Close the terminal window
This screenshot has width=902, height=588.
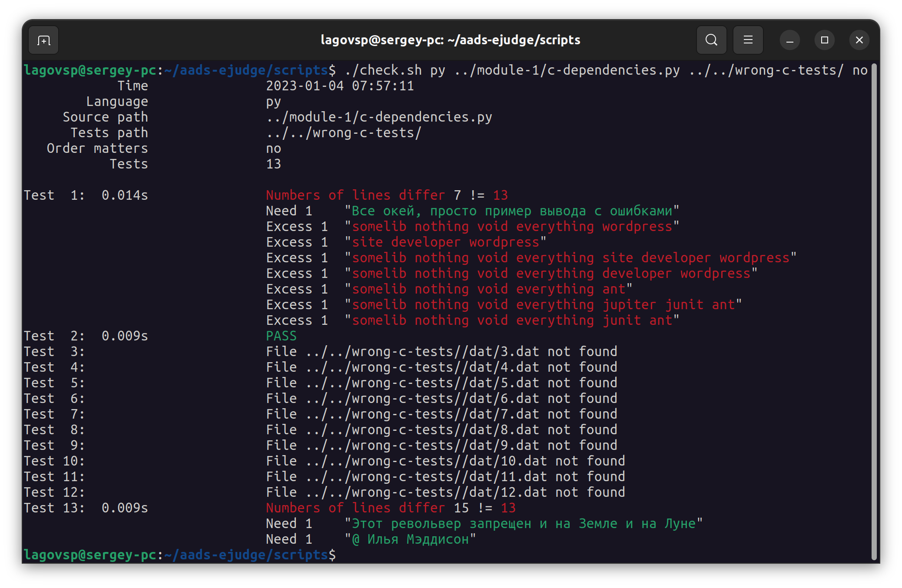coord(859,40)
